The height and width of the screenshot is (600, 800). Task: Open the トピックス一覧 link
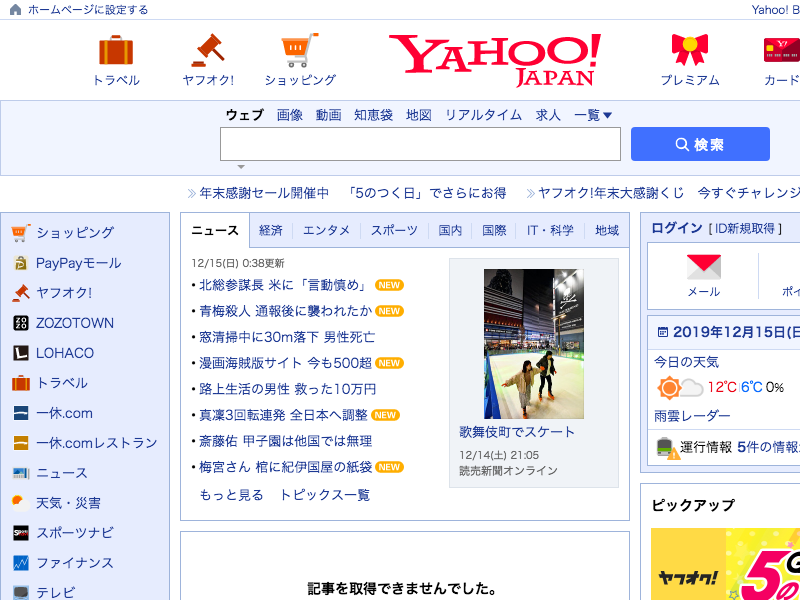pyautogui.click(x=325, y=495)
